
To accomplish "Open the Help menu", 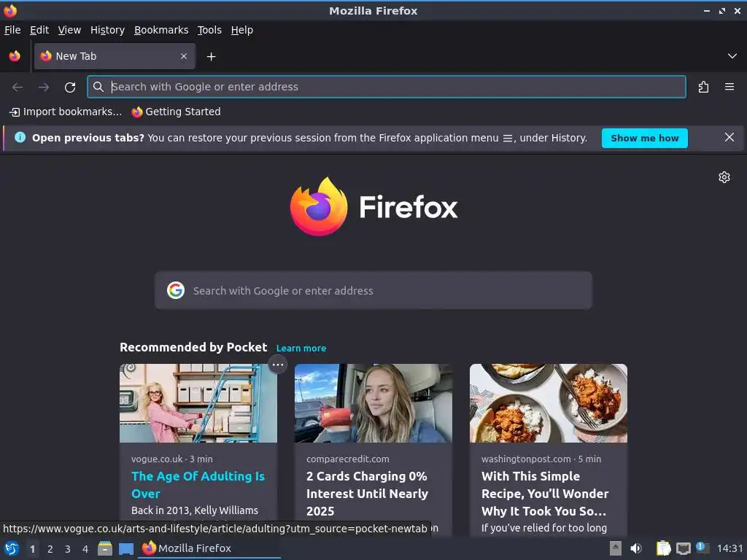I will [x=242, y=30].
